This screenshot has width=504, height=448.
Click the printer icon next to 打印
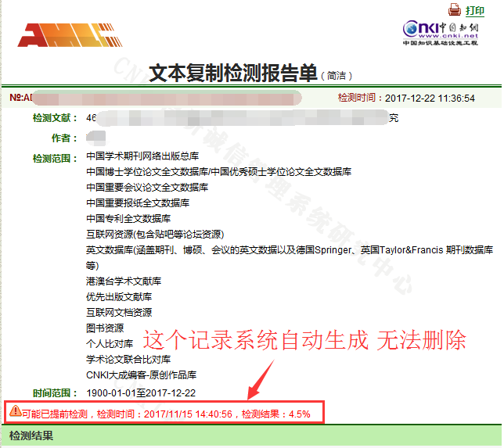point(455,10)
